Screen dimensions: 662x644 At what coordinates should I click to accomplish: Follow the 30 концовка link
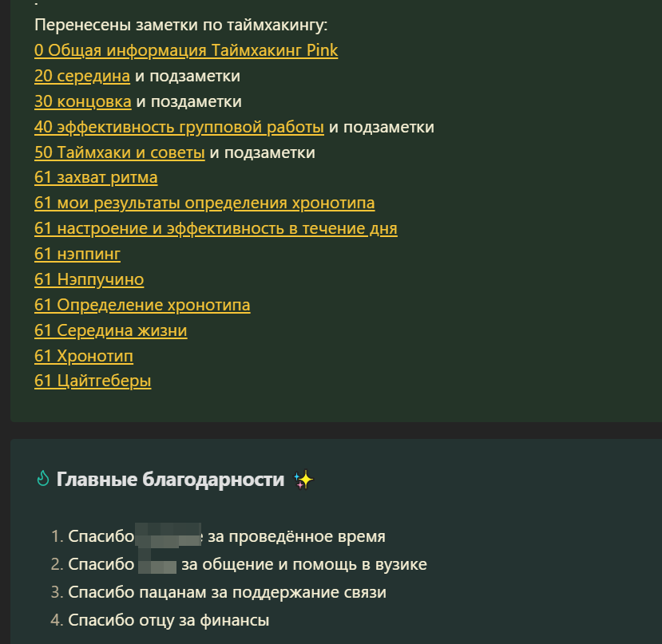pyautogui.click(x=83, y=101)
